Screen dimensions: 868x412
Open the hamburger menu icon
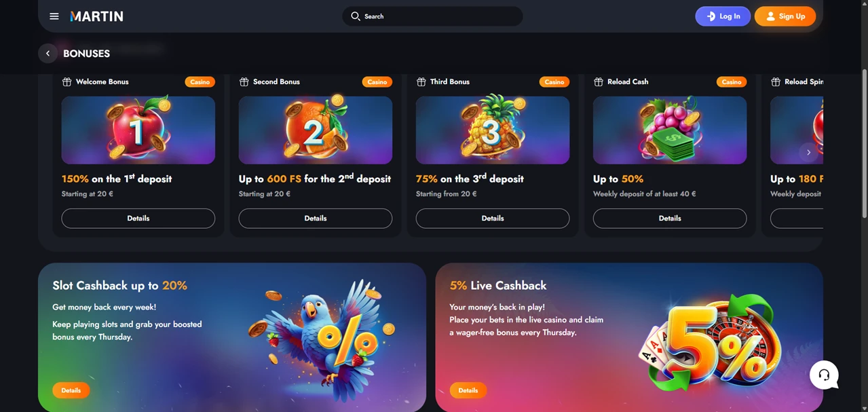[54, 16]
